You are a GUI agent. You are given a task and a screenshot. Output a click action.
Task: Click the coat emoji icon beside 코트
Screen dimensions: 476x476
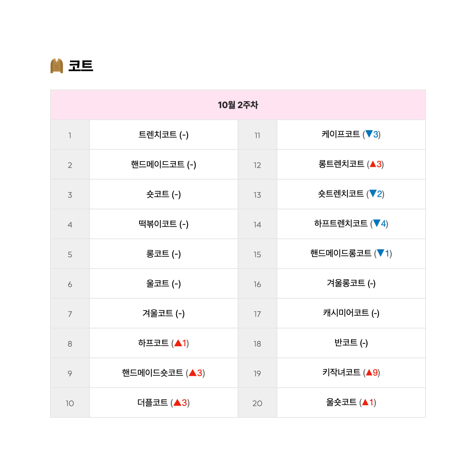57,66
